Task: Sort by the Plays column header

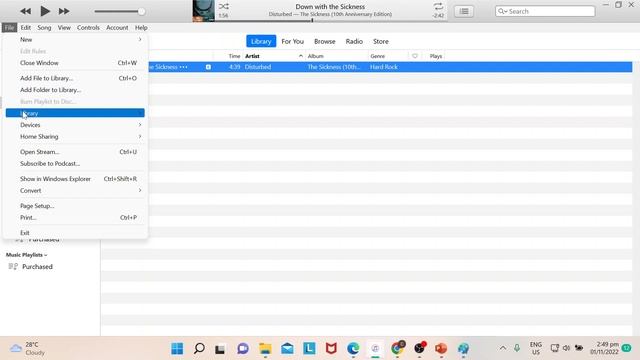Action: point(436,56)
